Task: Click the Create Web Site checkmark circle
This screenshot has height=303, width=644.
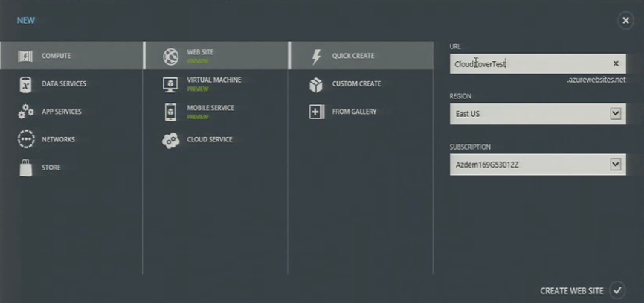Action: pos(617,290)
